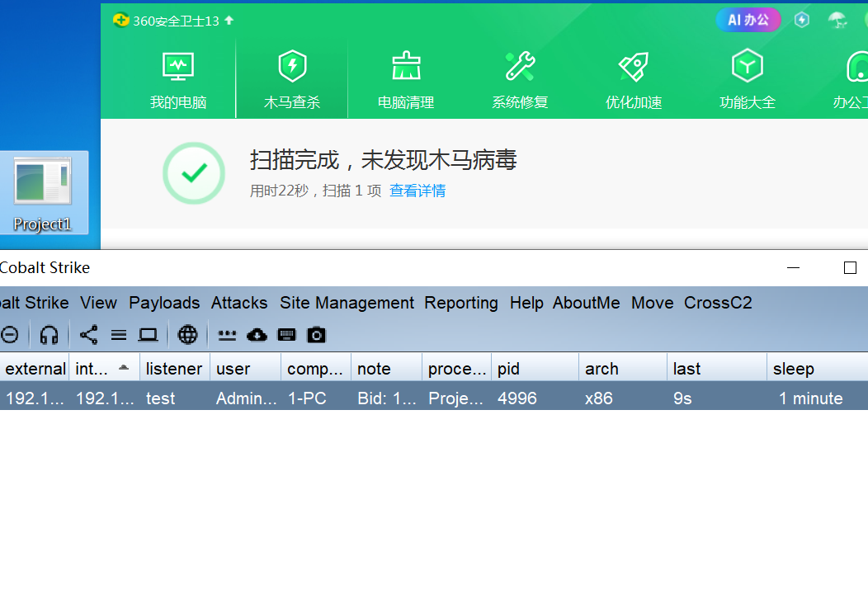Click the headphones listeners icon
This screenshot has width=868, height=608.
click(x=50, y=335)
